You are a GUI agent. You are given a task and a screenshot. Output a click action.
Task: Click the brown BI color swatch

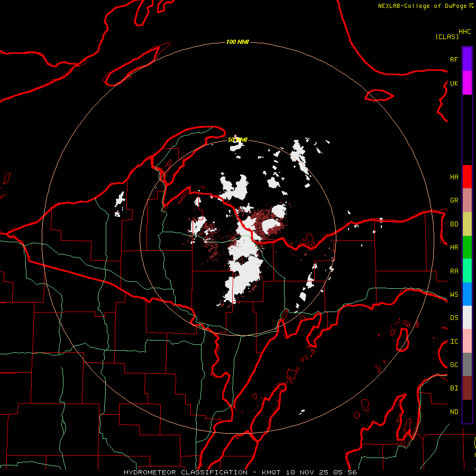[x=467, y=388]
